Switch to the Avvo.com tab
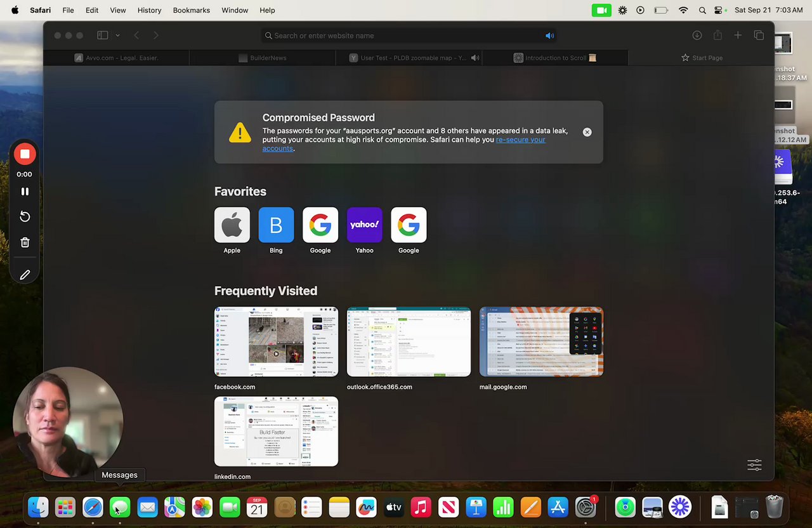The width and height of the screenshot is (812, 528). click(117, 58)
